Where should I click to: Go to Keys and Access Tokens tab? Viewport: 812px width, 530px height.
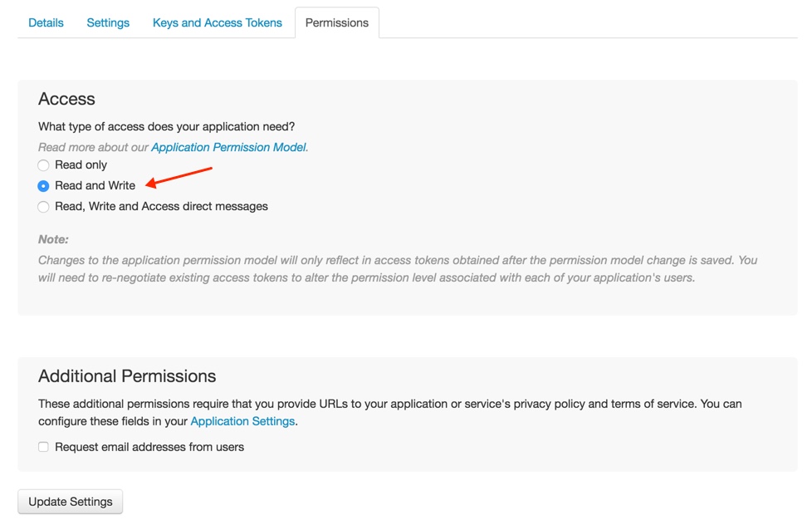[218, 22]
